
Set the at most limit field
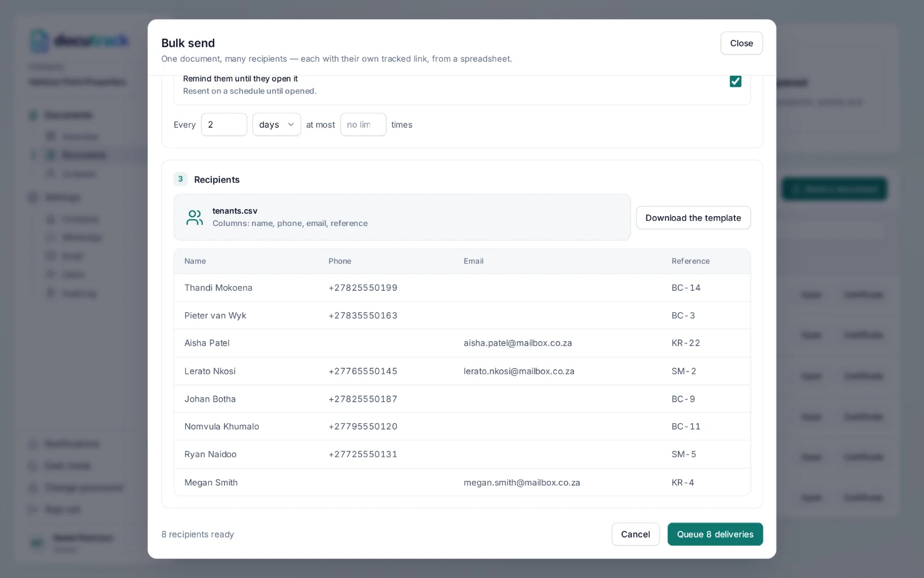click(x=363, y=124)
